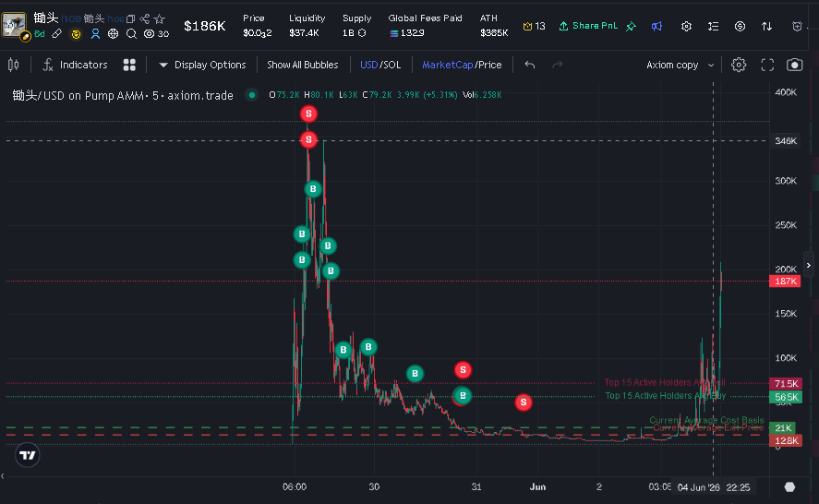819x504 pixels.
Task: Click the up-down arrows swap icon
Action: [x=766, y=26]
